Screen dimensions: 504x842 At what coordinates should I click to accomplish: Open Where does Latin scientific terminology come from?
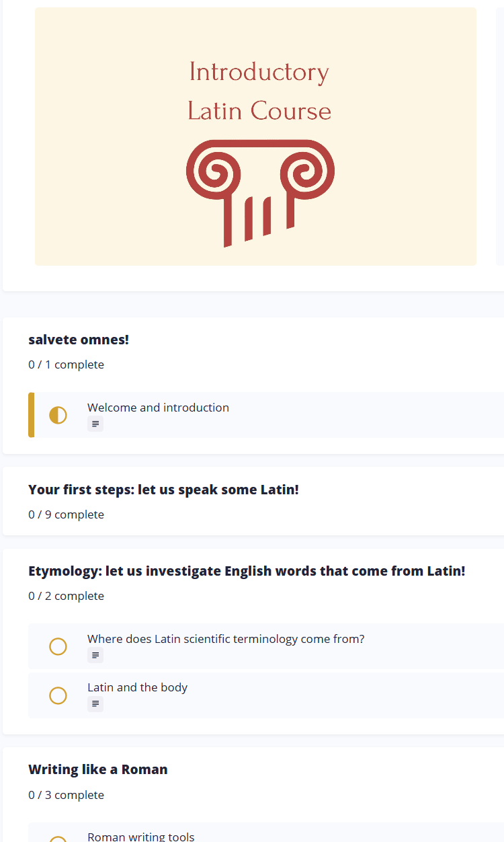coord(226,639)
